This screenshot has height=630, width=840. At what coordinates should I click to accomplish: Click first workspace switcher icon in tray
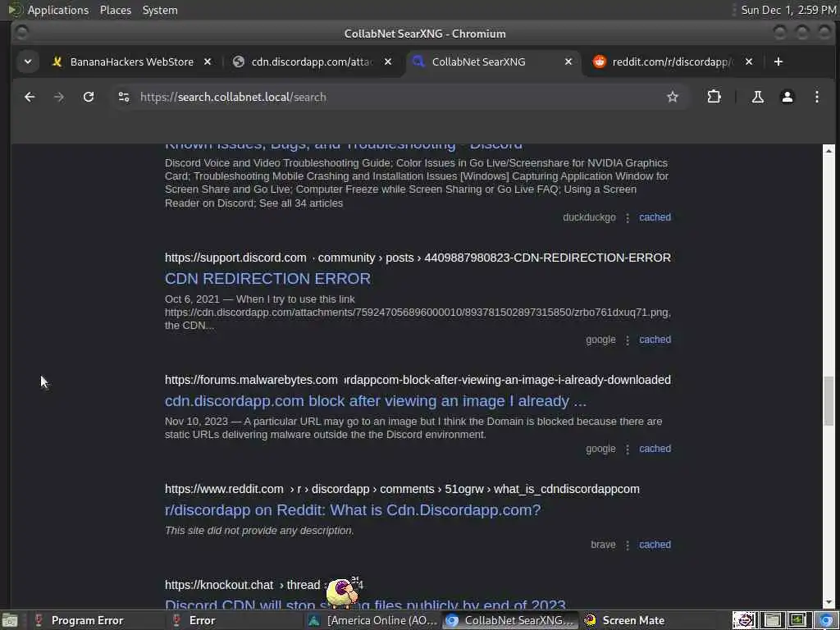744,620
